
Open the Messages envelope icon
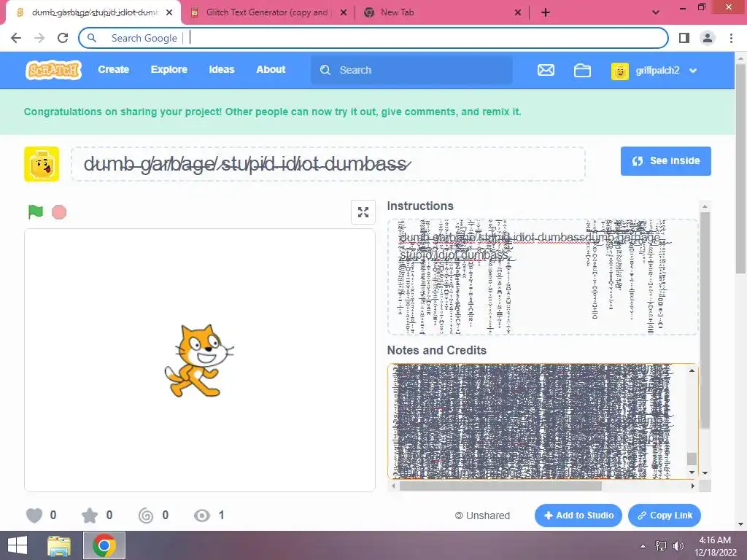click(546, 70)
